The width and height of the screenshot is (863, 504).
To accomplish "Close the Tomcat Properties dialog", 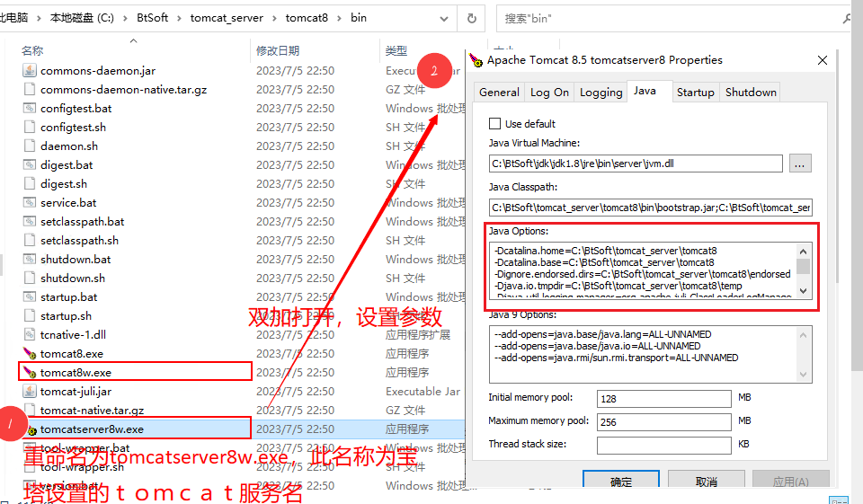I will 823,60.
